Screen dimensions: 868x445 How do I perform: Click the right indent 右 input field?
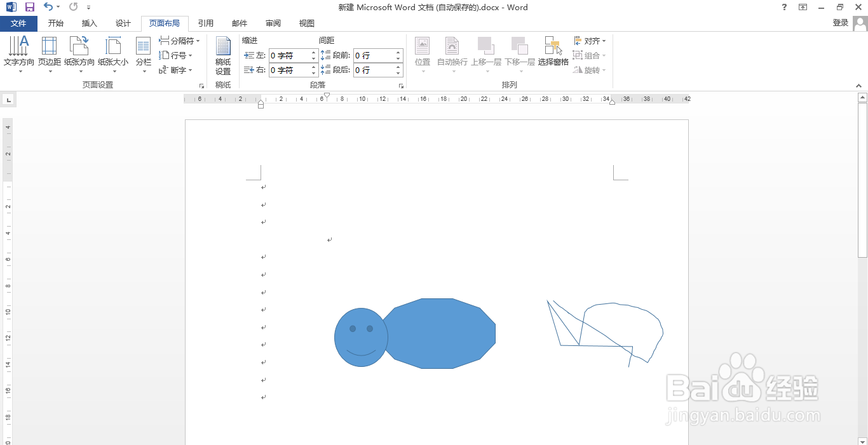pos(293,70)
